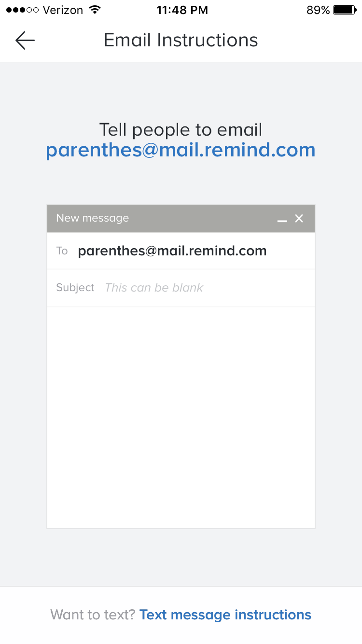Tap the Verizon carrier label
Screen dimensions: 362x644
tap(63, 10)
